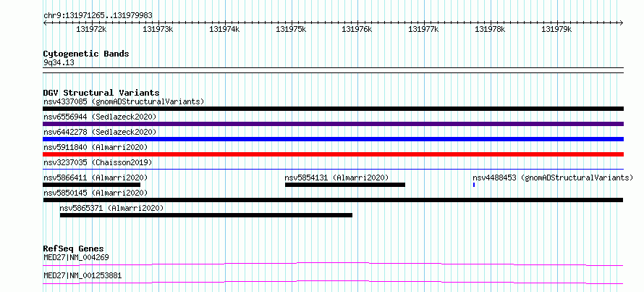The image size is (644, 292).
Task: Click the red nsv5911840 variant bar
Action: 333,154
